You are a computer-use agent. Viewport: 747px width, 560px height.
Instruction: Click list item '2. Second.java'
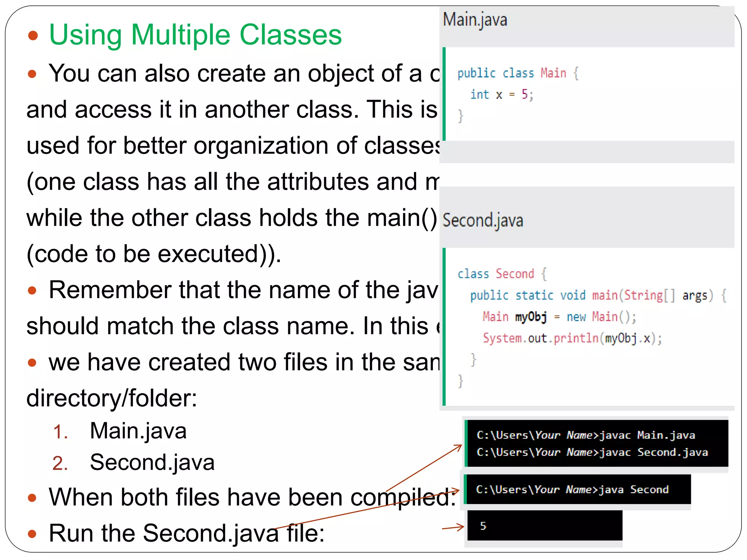[x=133, y=463]
